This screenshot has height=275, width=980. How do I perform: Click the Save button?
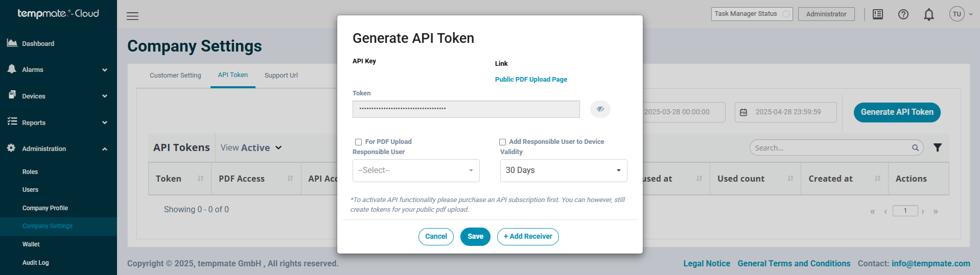[x=475, y=237]
